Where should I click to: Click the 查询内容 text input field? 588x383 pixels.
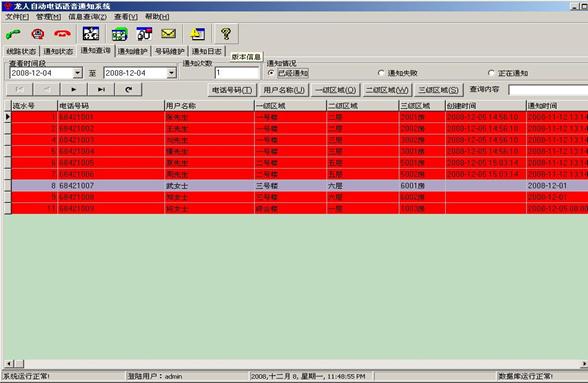[x=548, y=90]
